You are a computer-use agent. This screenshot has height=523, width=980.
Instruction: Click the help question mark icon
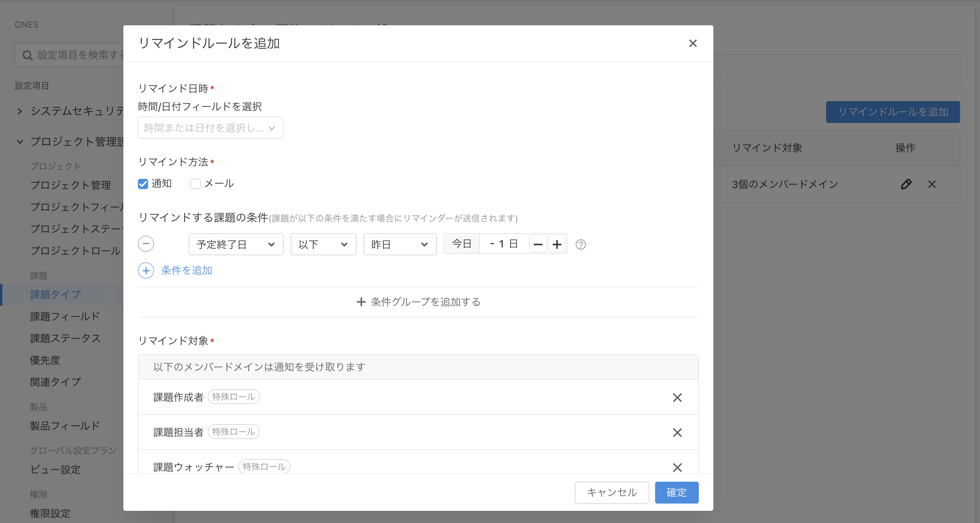coord(580,244)
